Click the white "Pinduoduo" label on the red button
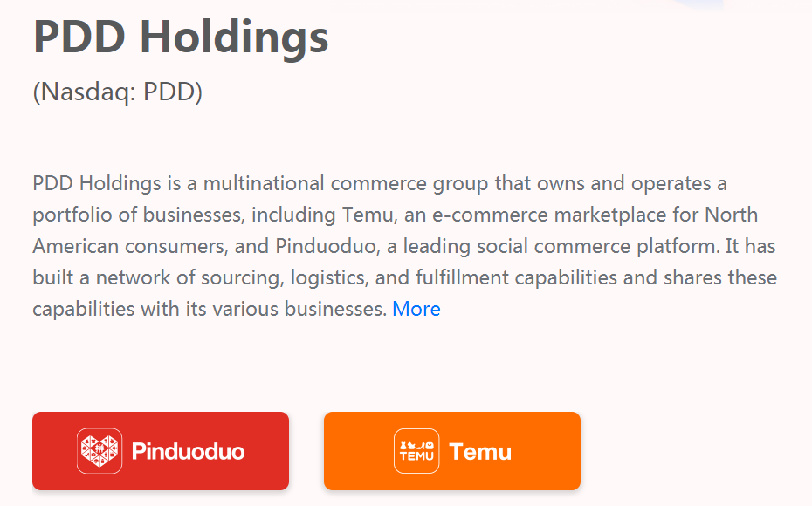 (188, 452)
